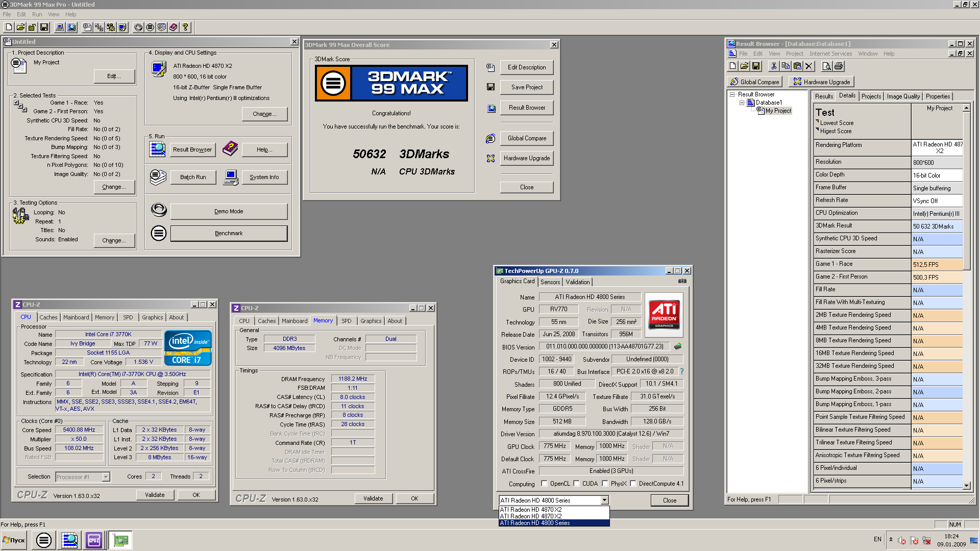Click the Save floppy icon in 3DMark toolbar

coord(44,27)
